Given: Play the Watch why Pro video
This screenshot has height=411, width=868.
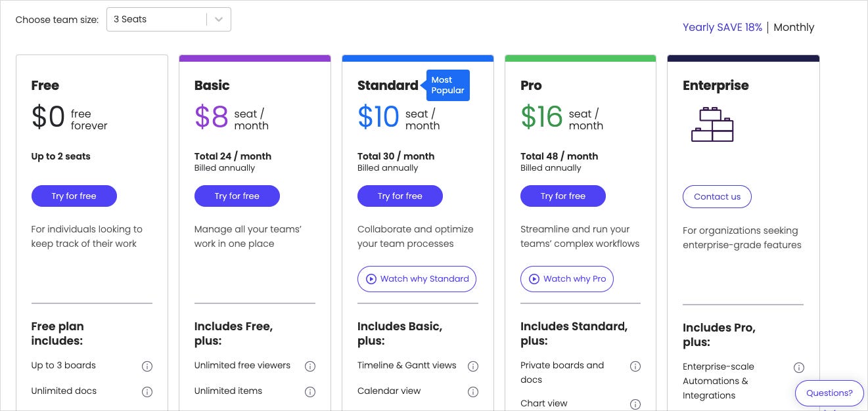Looking at the screenshot, I should (567, 279).
